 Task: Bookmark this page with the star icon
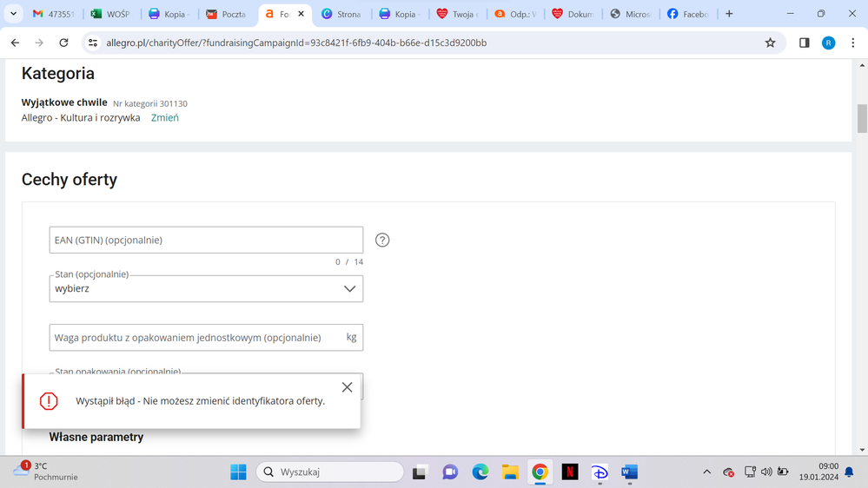(770, 43)
